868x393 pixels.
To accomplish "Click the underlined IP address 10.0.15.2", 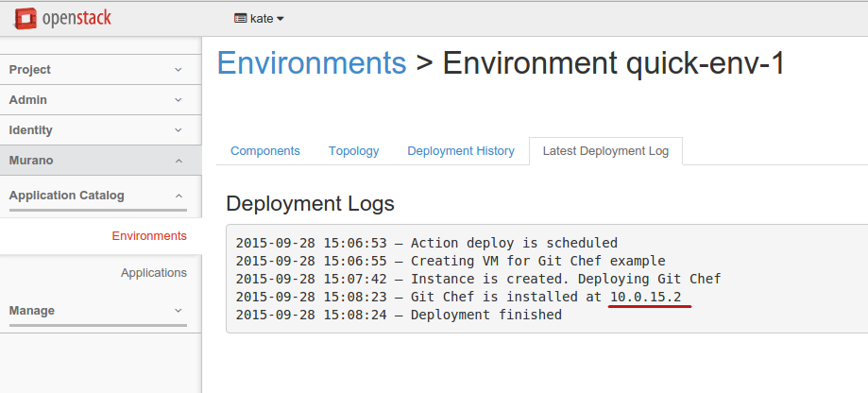I will click(x=651, y=297).
